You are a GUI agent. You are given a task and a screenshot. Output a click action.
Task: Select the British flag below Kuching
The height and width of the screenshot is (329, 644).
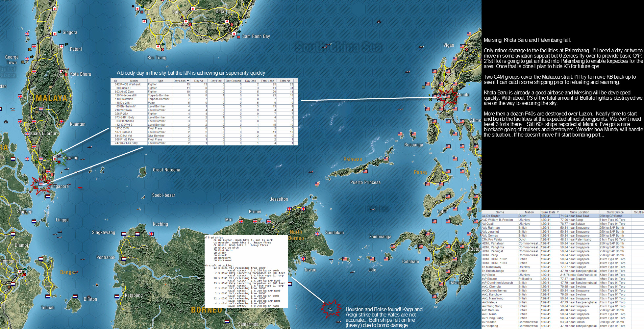pyautogui.click(x=151, y=234)
